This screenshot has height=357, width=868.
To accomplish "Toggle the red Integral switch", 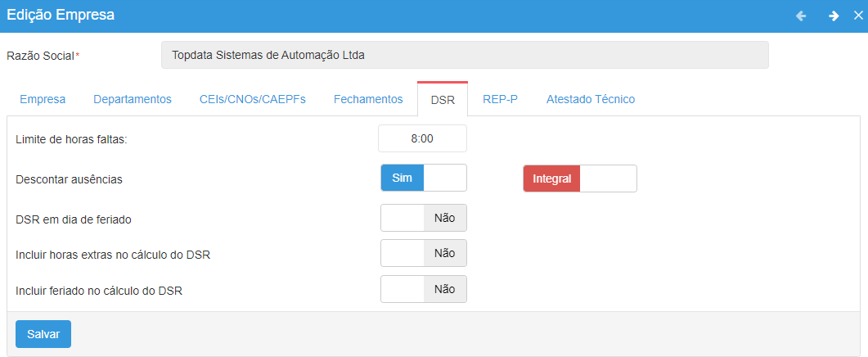I will [579, 178].
